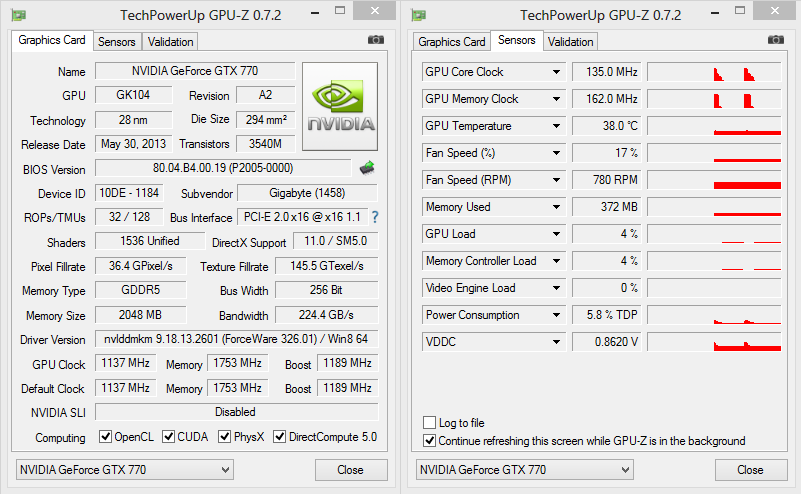Image resolution: width=801 pixels, height=494 pixels.
Task: Click Close button in Sensors window
Action: click(x=751, y=470)
